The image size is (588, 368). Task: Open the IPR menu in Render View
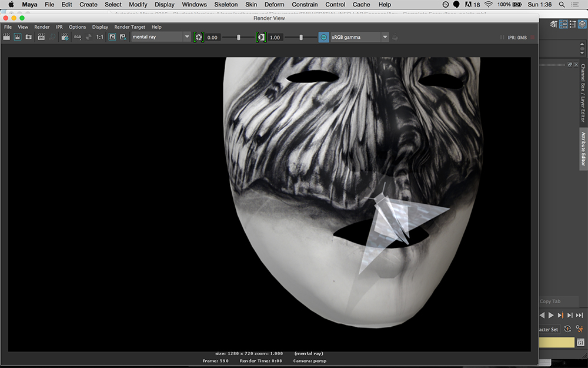[x=59, y=27]
